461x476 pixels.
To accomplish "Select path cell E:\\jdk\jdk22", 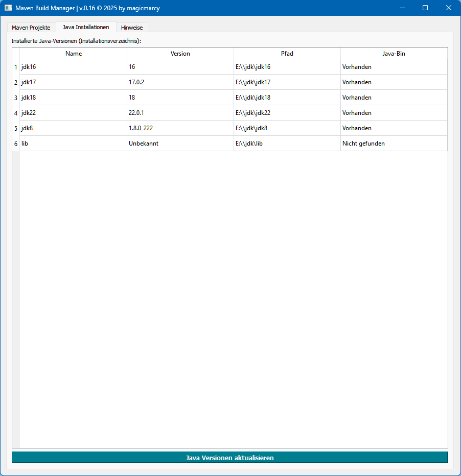I will 287,113.
